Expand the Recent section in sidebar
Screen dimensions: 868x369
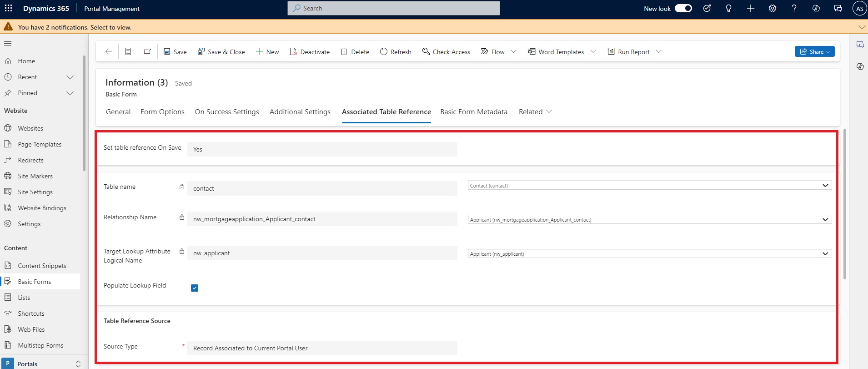pyautogui.click(x=70, y=77)
